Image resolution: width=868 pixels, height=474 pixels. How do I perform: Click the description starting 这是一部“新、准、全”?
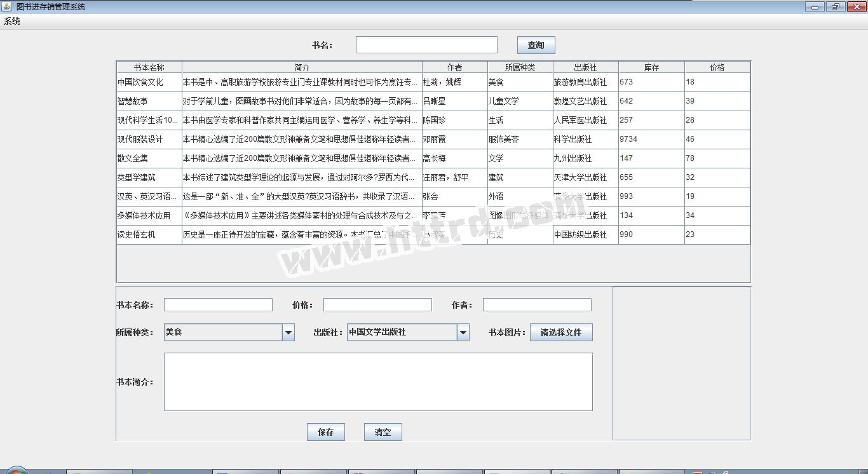[302, 196]
